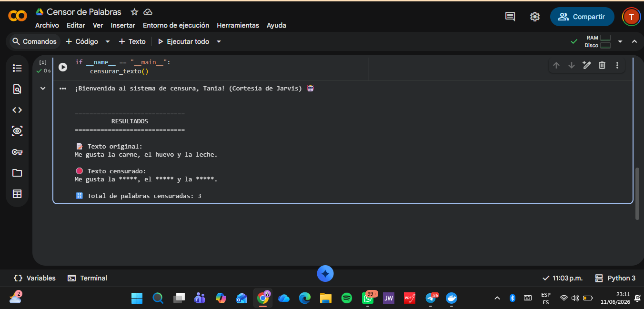Open output options three-dot menu
This screenshot has width=644, height=309.
coord(63,89)
